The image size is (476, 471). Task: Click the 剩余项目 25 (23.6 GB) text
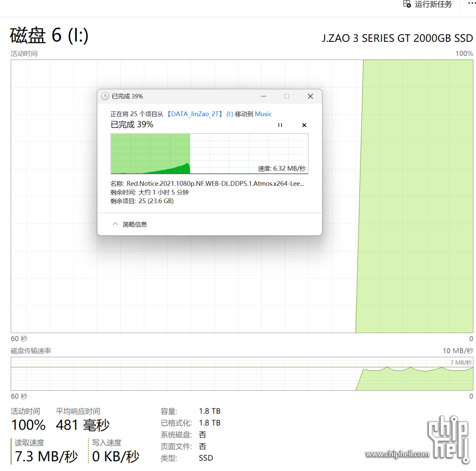point(142,201)
